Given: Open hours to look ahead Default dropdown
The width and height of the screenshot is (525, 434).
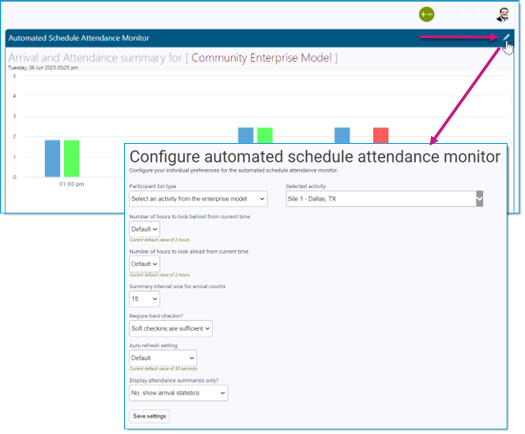Looking at the screenshot, I should pos(144,264).
